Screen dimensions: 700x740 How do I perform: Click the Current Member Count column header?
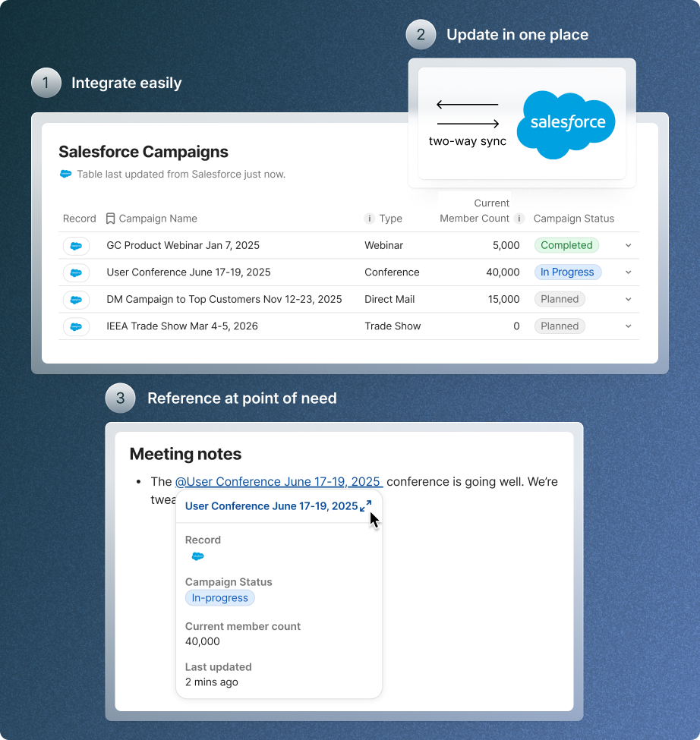(x=475, y=211)
